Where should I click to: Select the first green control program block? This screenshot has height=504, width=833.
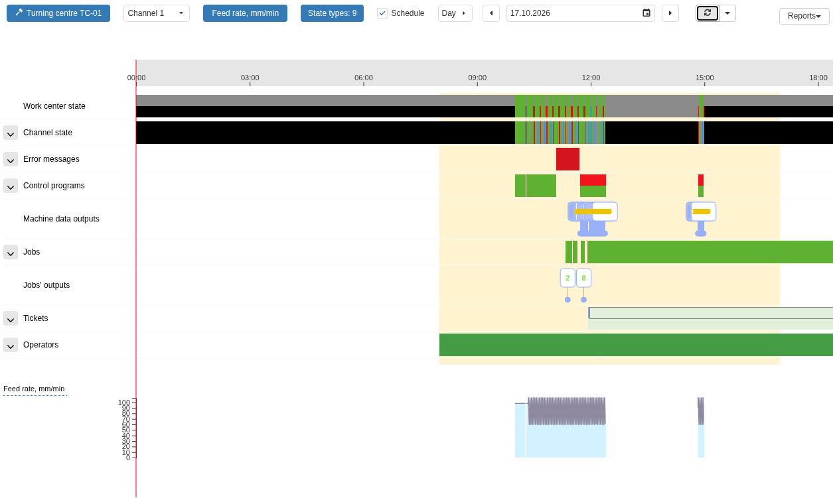[x=520, y=186]
